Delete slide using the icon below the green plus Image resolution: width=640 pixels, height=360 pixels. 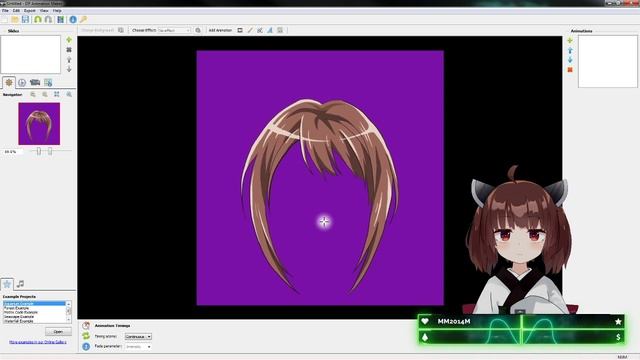[x=69, y=49]
